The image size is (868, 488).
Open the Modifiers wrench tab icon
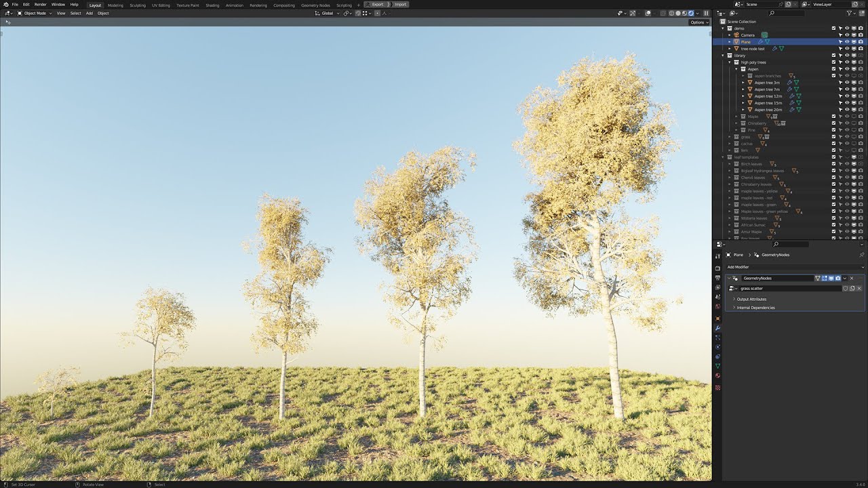[717, 328]
